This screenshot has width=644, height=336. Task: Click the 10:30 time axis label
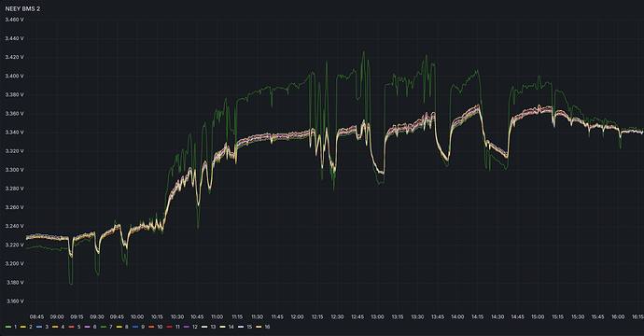coord(177,316)
